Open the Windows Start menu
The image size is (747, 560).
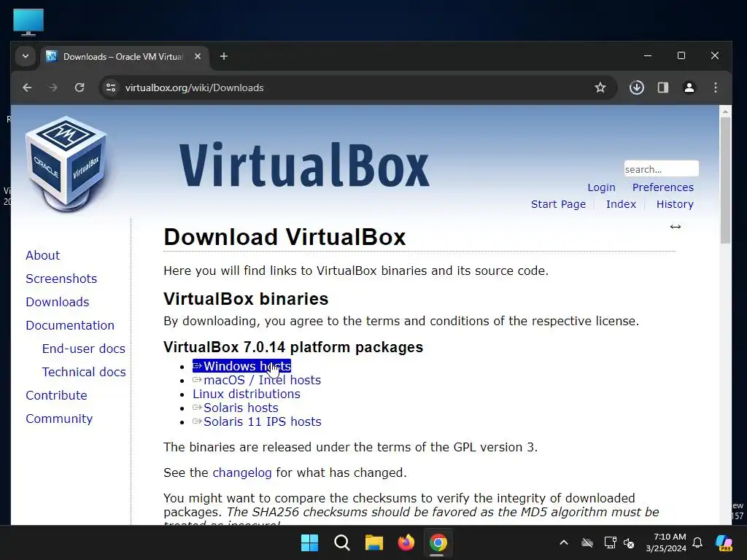(x=309, y=542)
